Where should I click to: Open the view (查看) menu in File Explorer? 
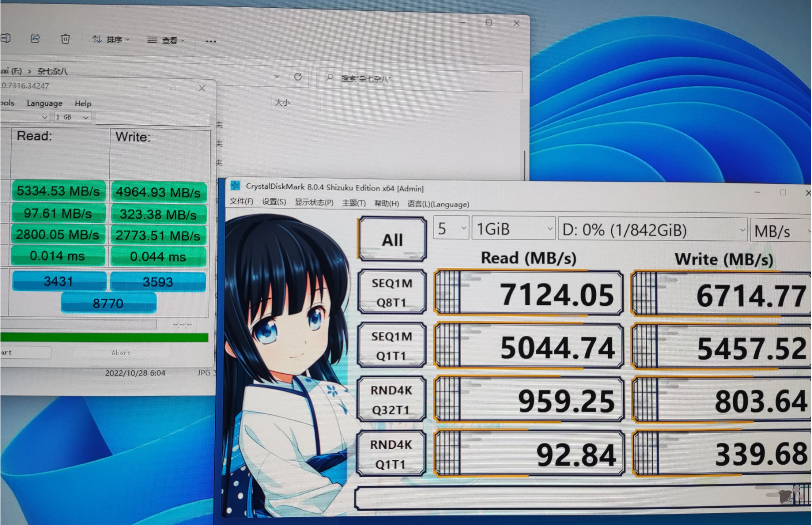(166, 40)
